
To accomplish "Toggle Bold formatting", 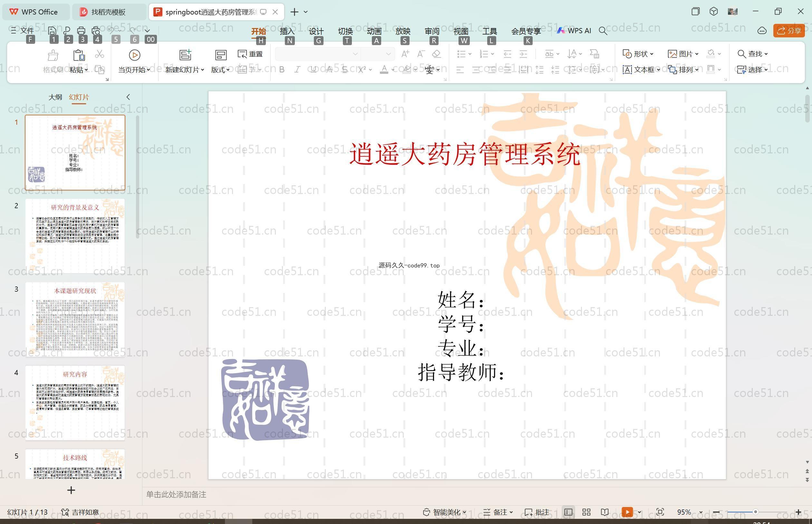I will click(x=282, y=70).
